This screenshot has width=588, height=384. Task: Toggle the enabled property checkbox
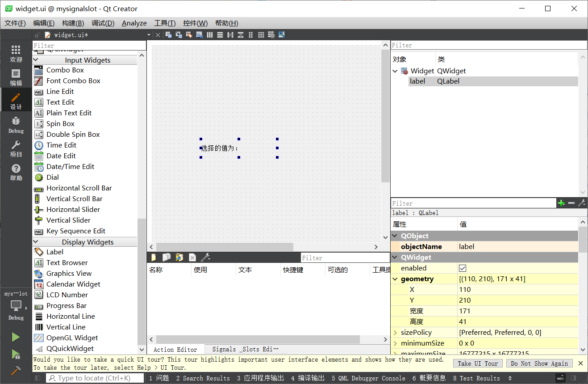(463, 268)
